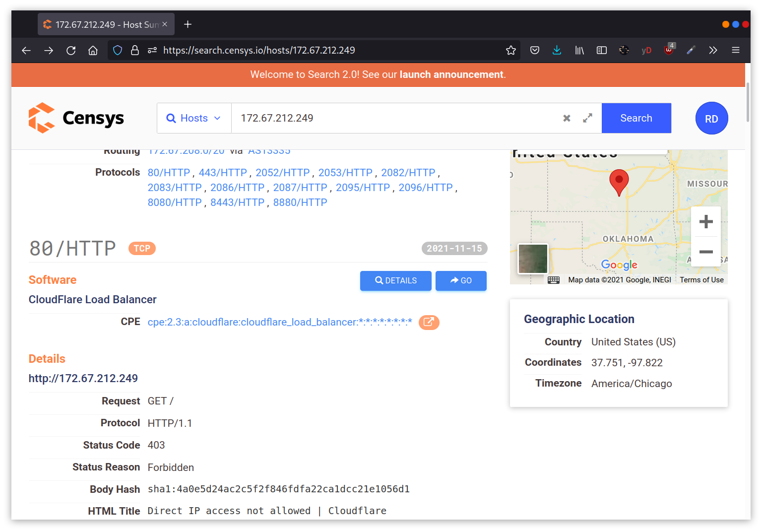Clear the search query with X

tap(567, 118)
